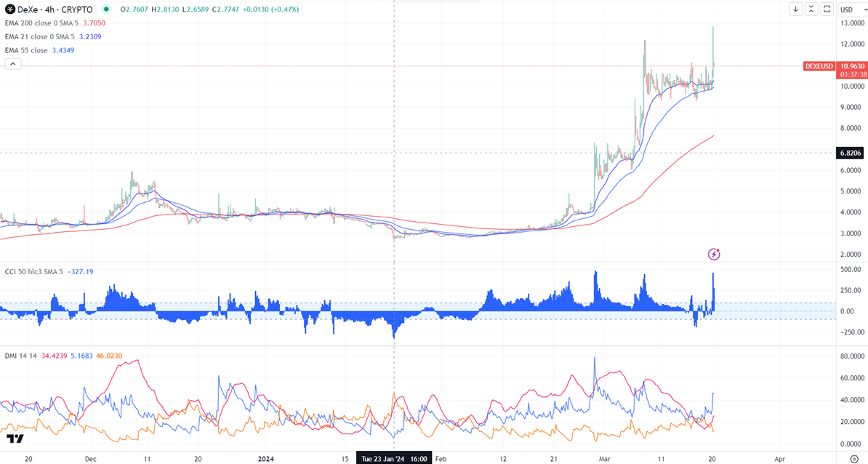
Task: Click the 3.7050 EMA 200 value
Action: 94,23
